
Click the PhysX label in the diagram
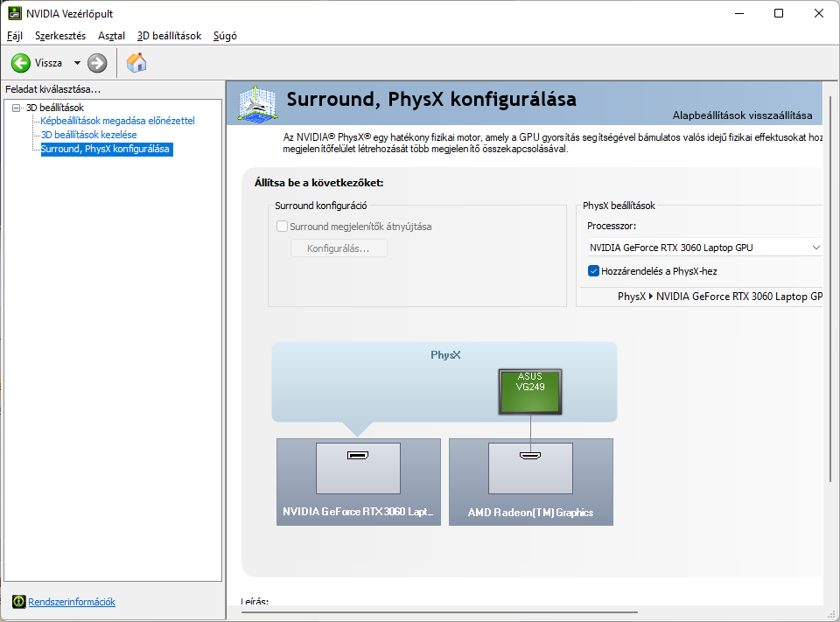445,354
